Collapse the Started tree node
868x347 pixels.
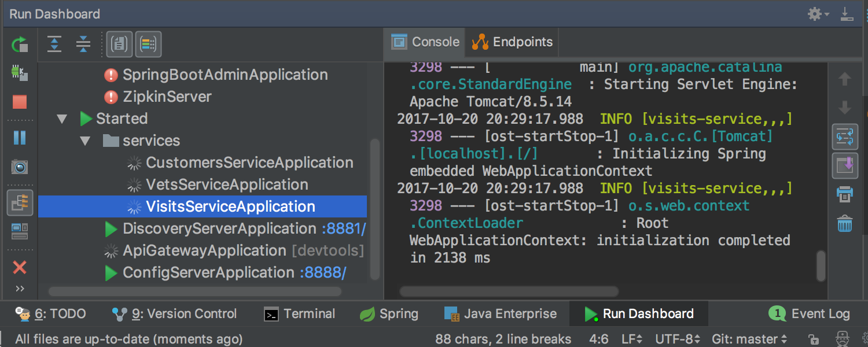(62, 119)
